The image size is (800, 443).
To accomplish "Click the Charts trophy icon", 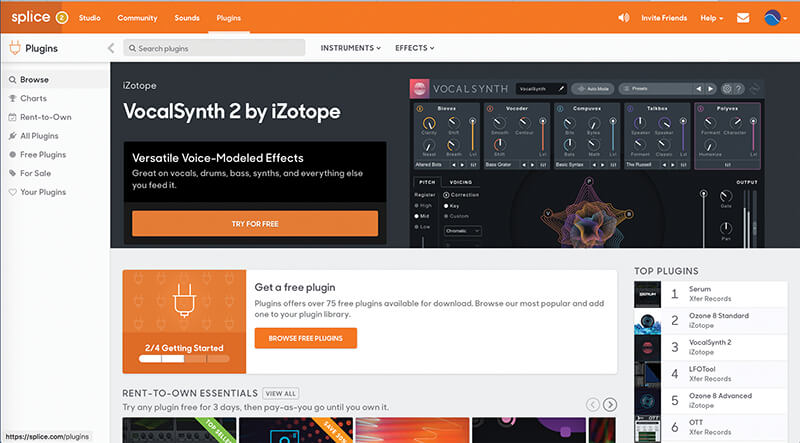I will [x=13, y=99].
